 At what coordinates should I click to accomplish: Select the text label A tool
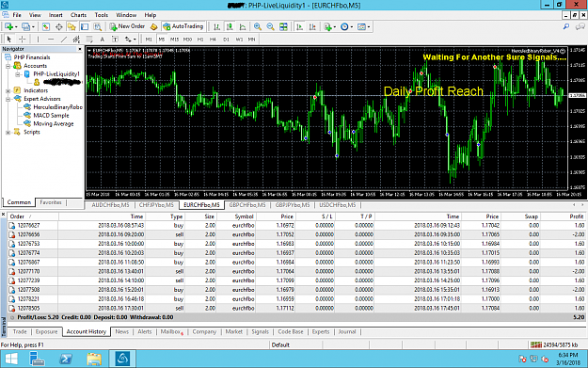pyautogui.click(x=102, y=39)
